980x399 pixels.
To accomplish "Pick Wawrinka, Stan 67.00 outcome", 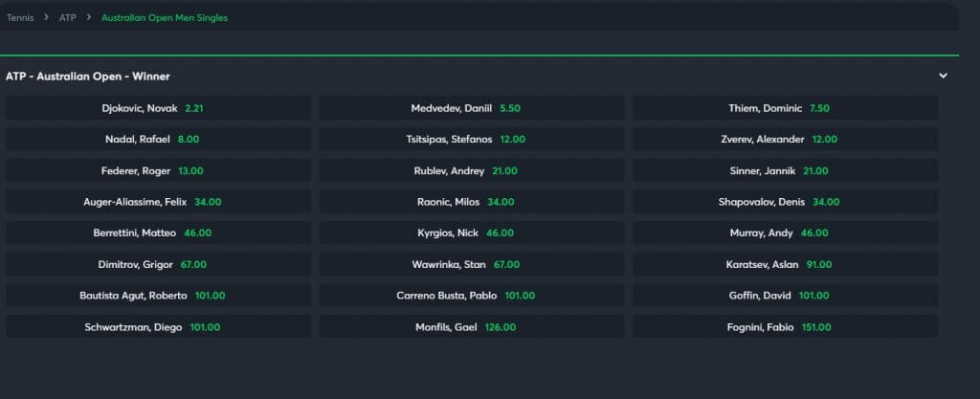I will (471, 264).
